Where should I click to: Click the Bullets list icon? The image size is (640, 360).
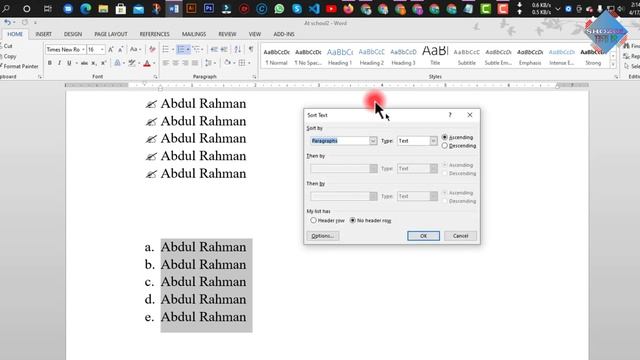[x=165, y=49]
